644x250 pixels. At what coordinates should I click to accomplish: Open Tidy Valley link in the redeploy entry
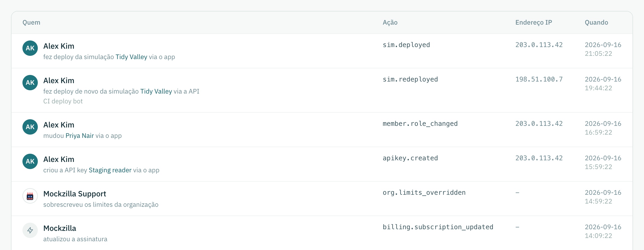(156, 91)
